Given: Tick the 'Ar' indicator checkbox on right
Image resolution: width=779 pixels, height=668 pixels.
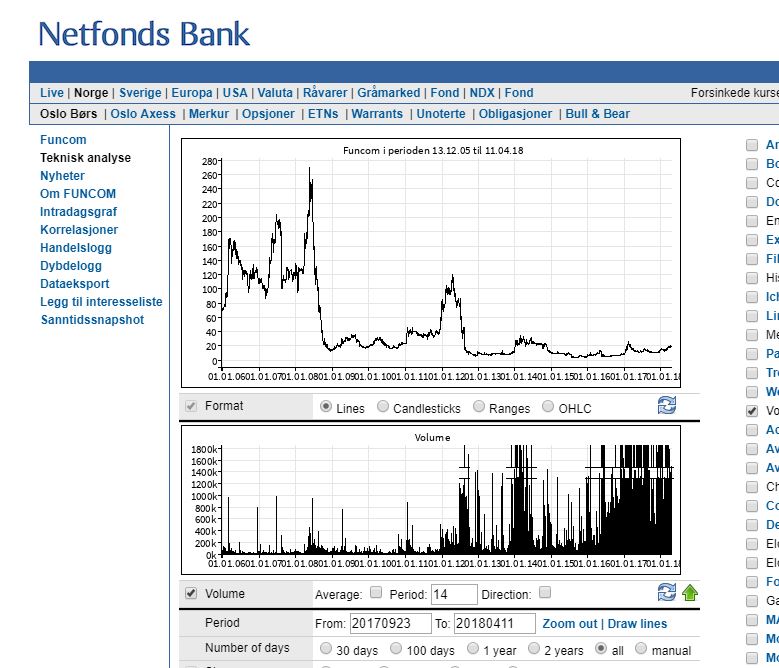Looking at the screenshot, I should click(x=752, y=145).
